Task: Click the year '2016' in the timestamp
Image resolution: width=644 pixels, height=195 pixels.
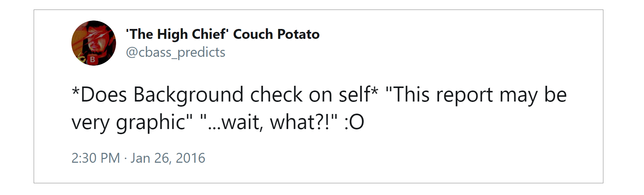Action: pyautogui.click(x=190, y=158)
